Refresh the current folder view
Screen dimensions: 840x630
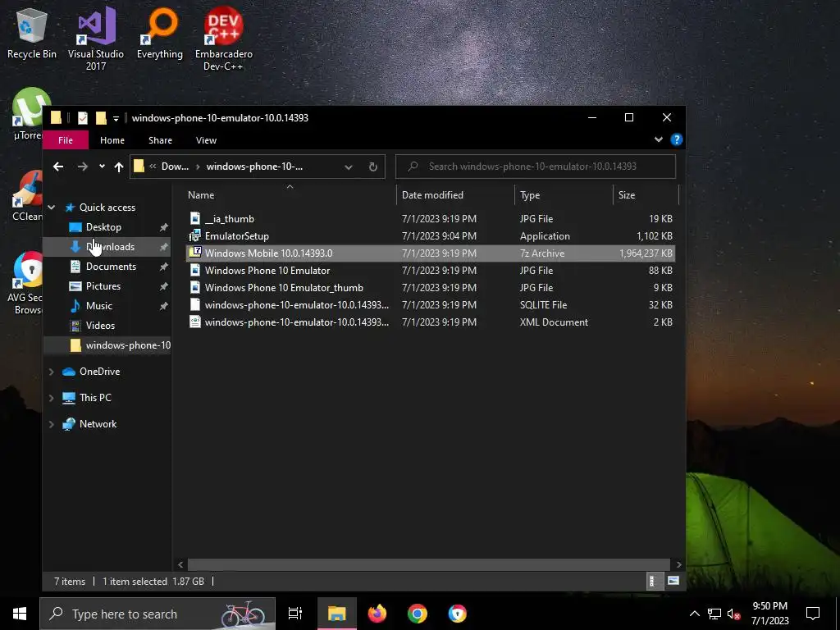click(373, 167)
